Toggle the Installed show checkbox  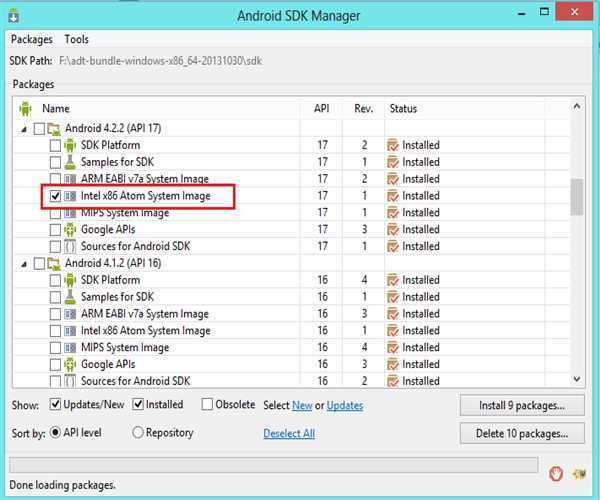tap(138, 404)
